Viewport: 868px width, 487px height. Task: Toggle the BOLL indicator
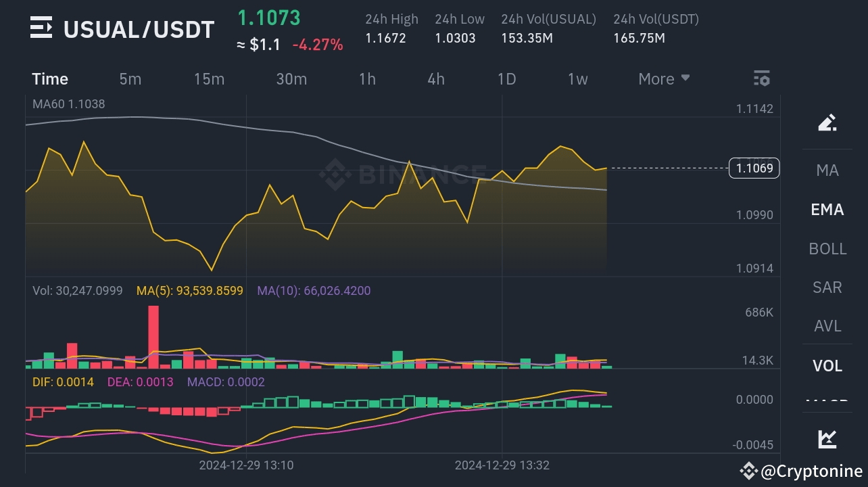[x=827, y=249]
